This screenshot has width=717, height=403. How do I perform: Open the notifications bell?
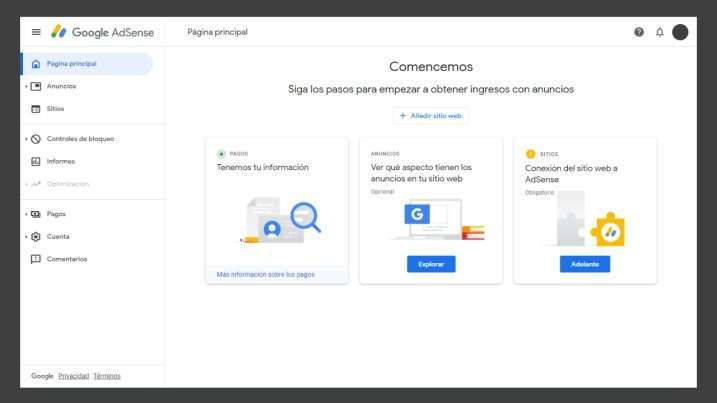coord(659,32)
